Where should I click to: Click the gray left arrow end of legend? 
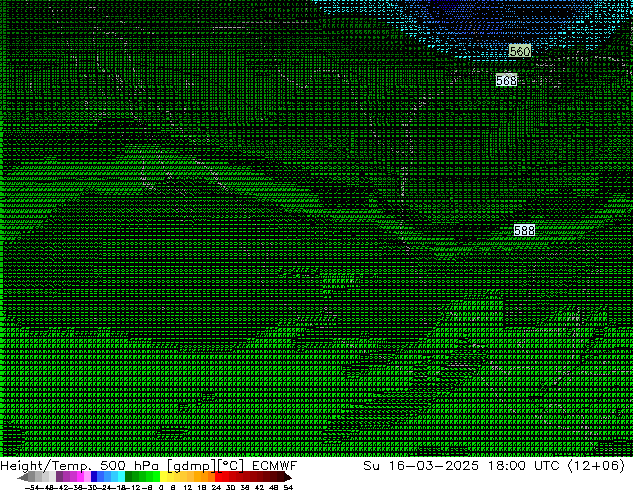[x=23, y=477]
